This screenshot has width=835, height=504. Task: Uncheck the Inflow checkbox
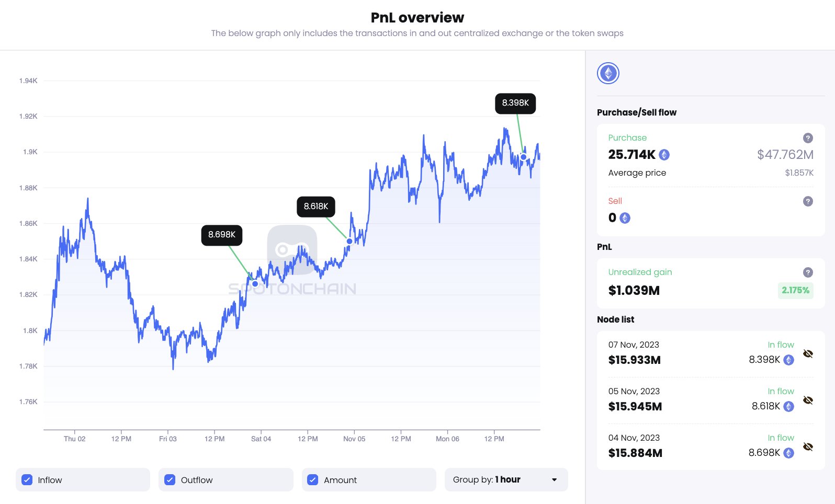coord(27,480)
